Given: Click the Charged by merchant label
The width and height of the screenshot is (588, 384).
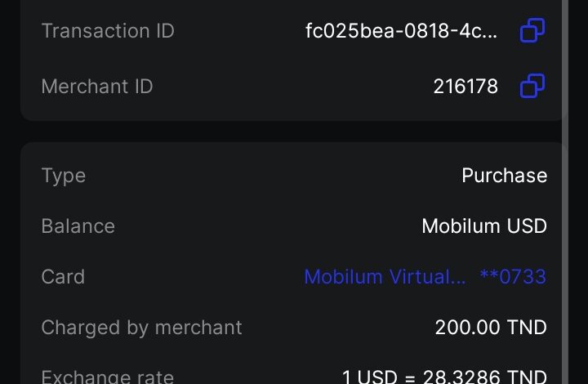Looking at the screenshot, I should (142, 328).
